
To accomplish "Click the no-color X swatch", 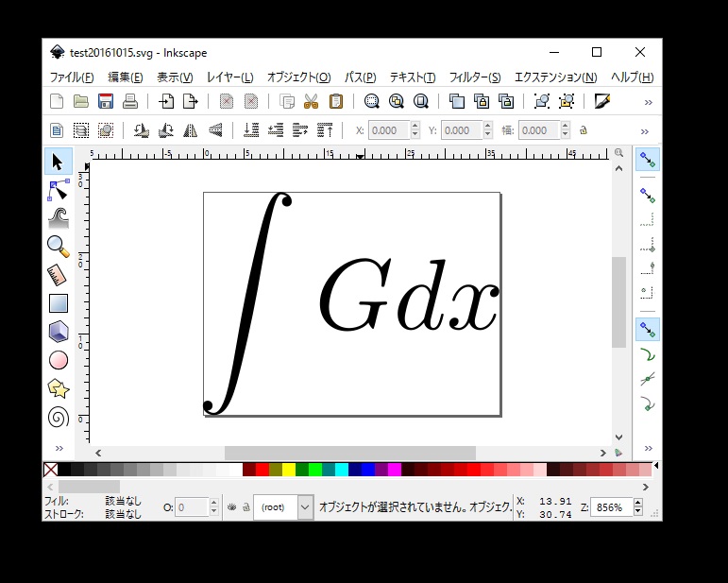I will [x=51, y=470].
